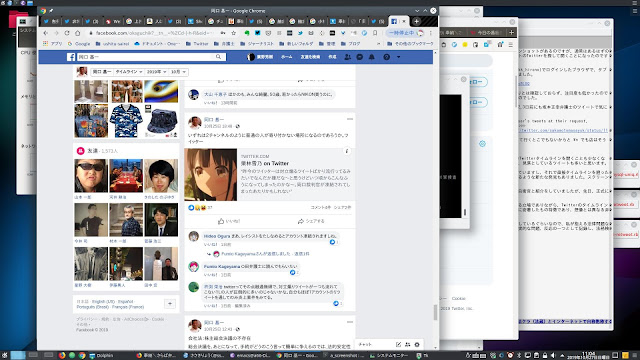The height and width of the screenshot is (360, 640).
Task: Open the Twitter bookmark folder
Action: coord(197,44)
